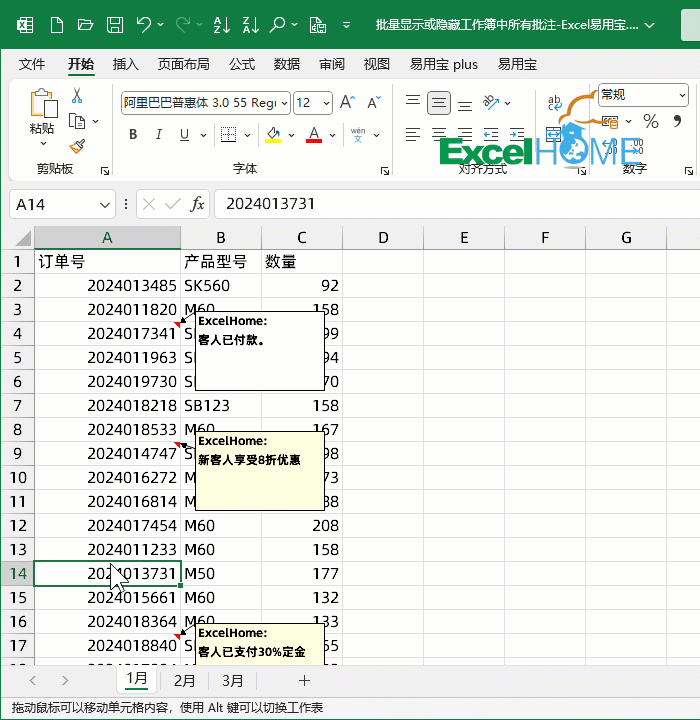Apply borders to cell
The width and height of the screenshot is (700, 720).
coord(228,135)
